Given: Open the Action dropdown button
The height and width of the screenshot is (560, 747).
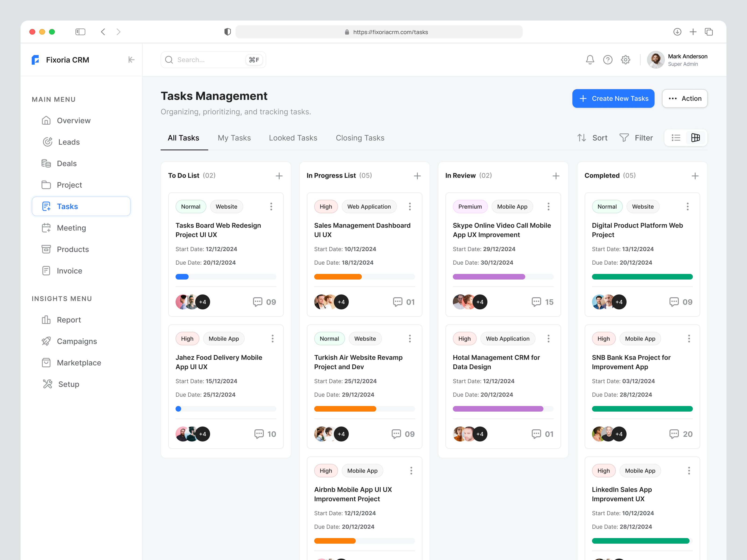Looking at the screenshot, I should pyautogui.click(x=684, y=98).
